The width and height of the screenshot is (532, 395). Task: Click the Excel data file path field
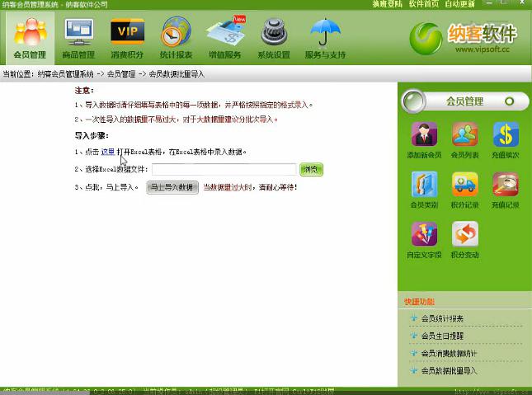pos(224,170)
